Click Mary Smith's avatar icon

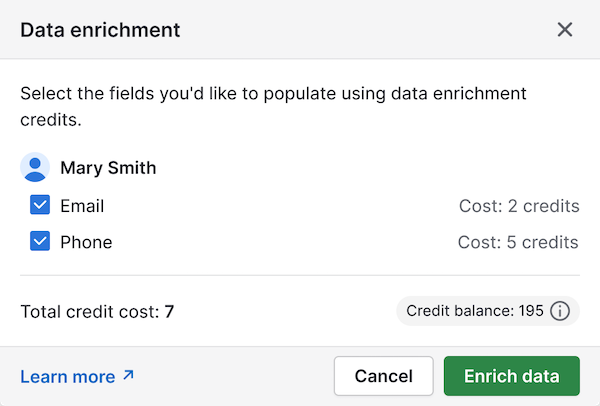tap(35, 167)
